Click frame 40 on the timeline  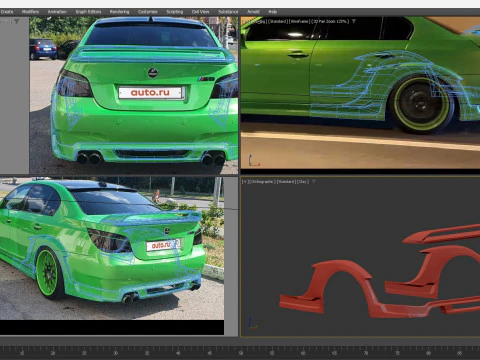click(x=178, y=353)
